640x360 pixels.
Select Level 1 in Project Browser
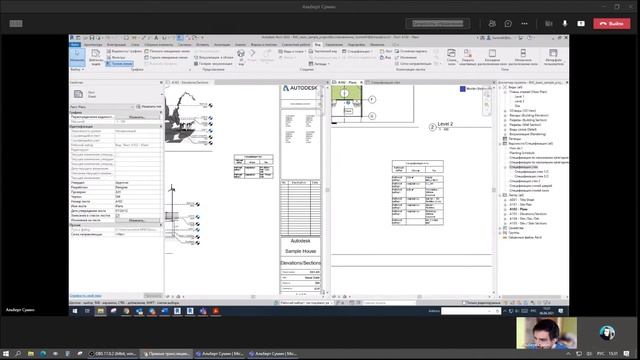tap(519, 97)
